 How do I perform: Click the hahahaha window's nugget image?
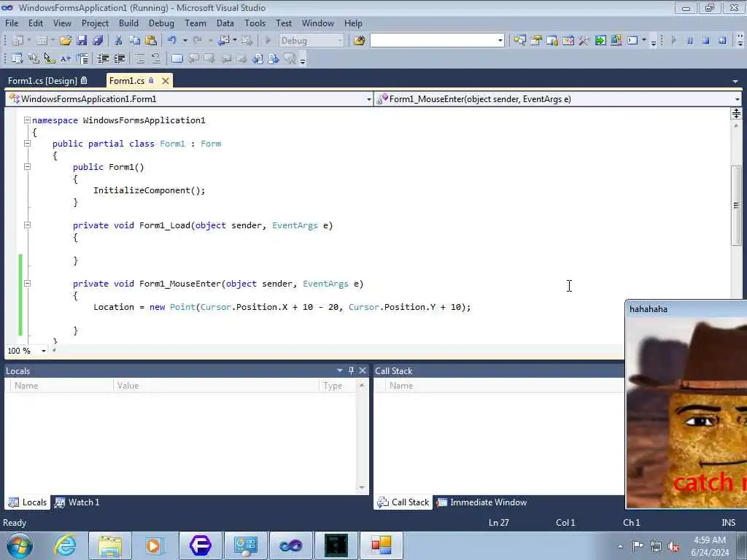coord(686,413)
